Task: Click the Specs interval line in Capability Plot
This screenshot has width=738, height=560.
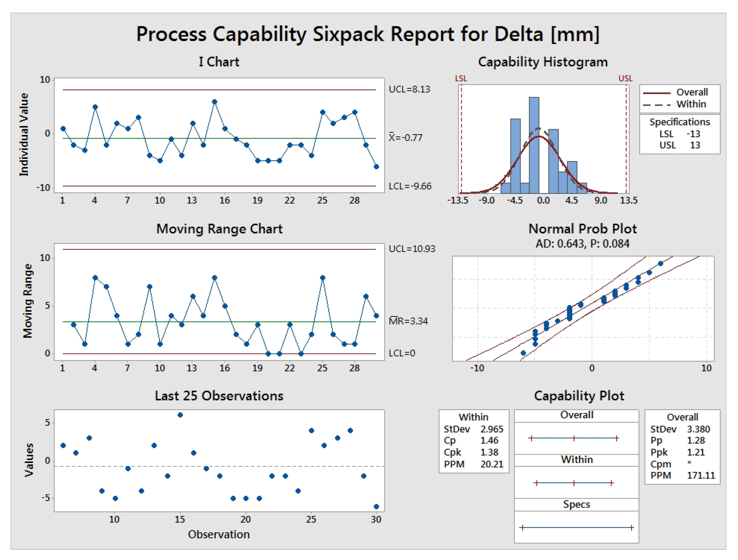Action: pyautogui.click(x=577, y=528)
